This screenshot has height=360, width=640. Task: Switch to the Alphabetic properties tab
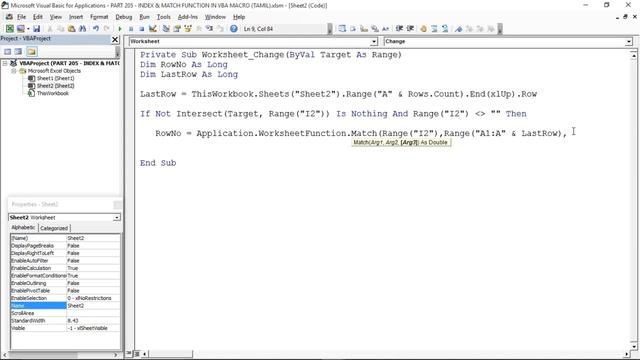pyautogui.click(x=23, y=227)
